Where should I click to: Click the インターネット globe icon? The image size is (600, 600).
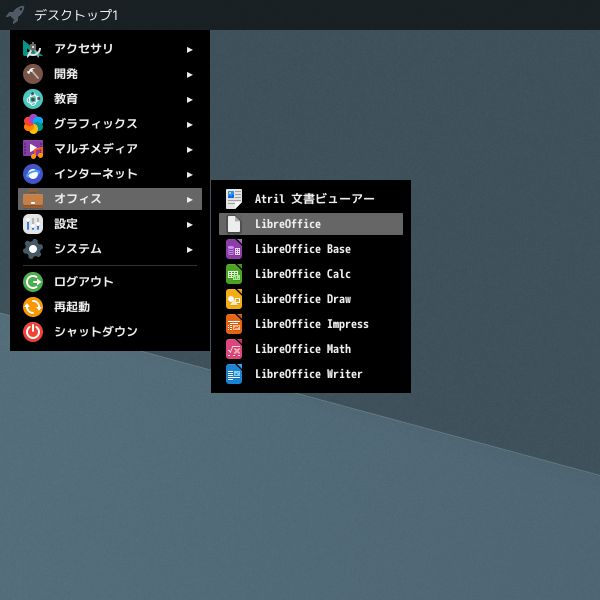coord(33,174)
